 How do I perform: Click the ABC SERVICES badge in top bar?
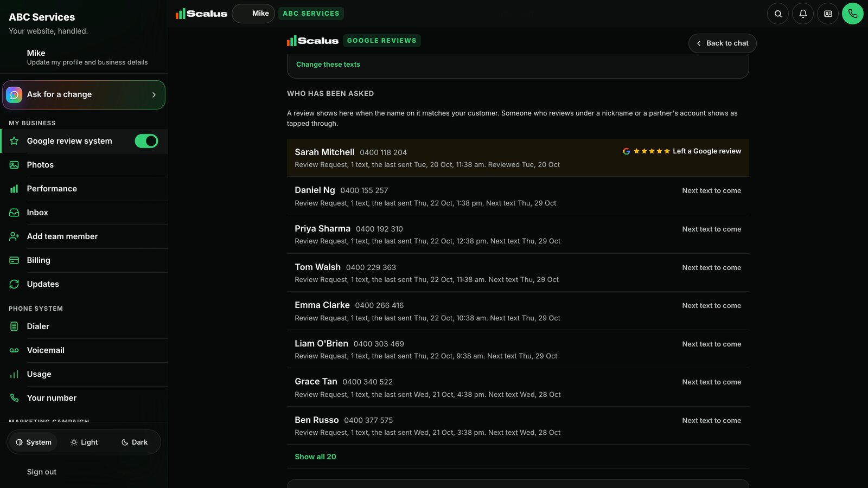coord(311,14)
